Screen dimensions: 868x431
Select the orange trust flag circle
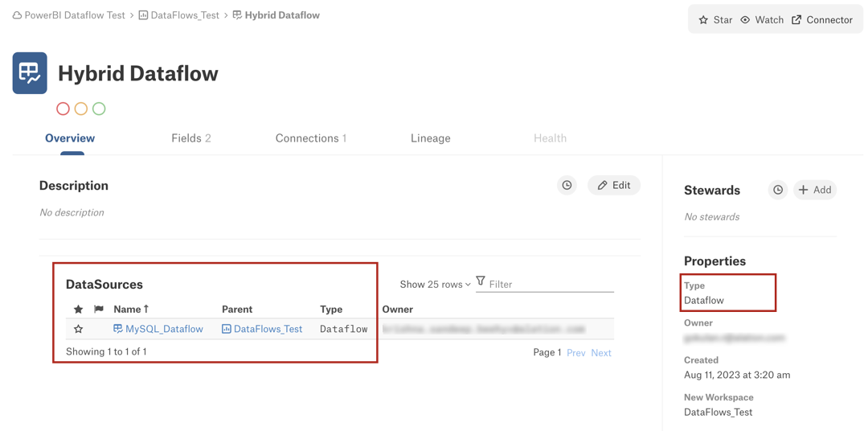(81, 109)
